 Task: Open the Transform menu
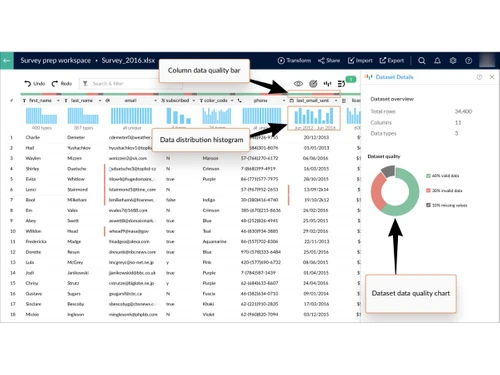[294, 61]
